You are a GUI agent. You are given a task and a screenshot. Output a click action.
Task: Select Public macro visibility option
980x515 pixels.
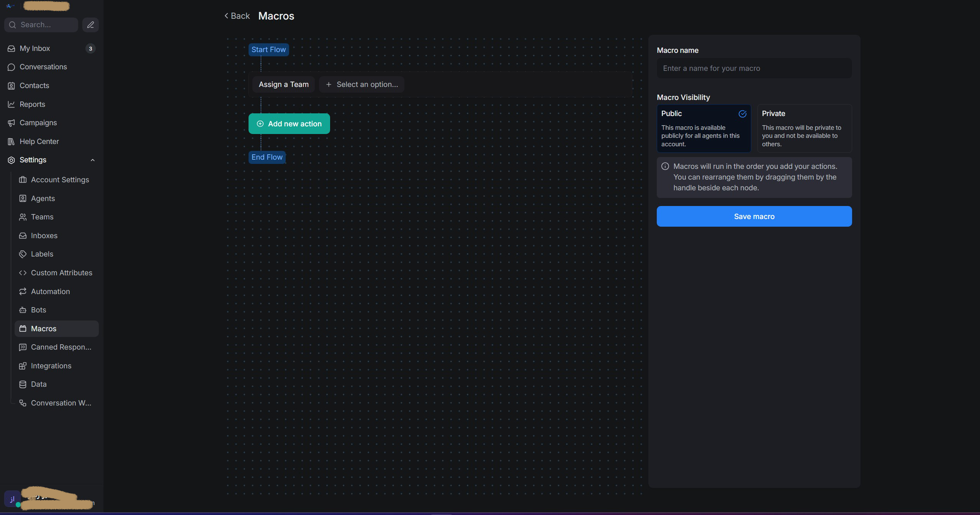[x=704, y=128]
